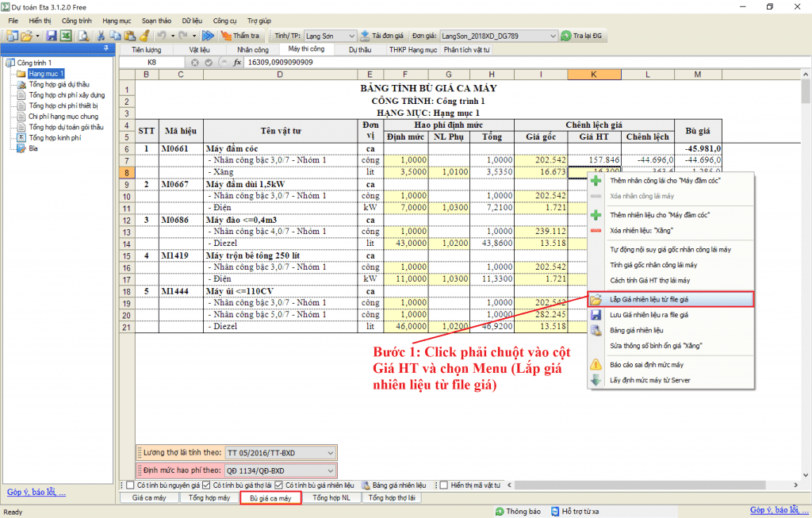Screen dimensions: 812x518
Task: Select column K header
Action: (594, 75)
